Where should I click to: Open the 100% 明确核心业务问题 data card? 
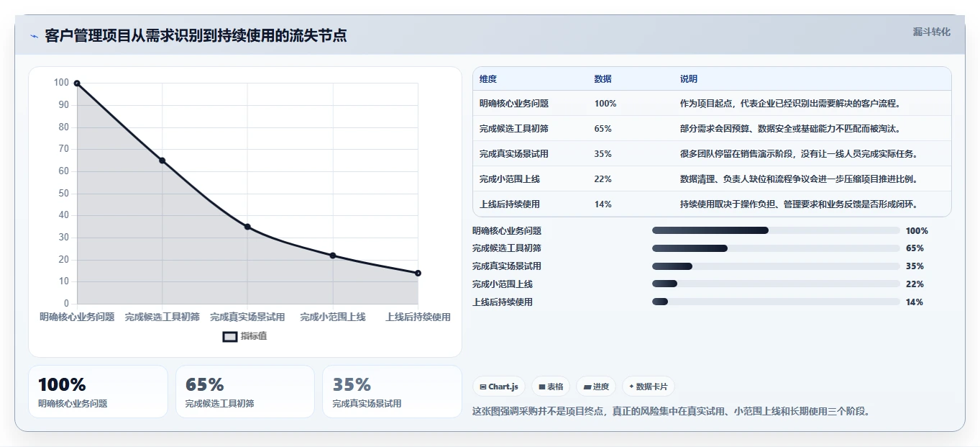pyautogui.click(x=98, y=392)
